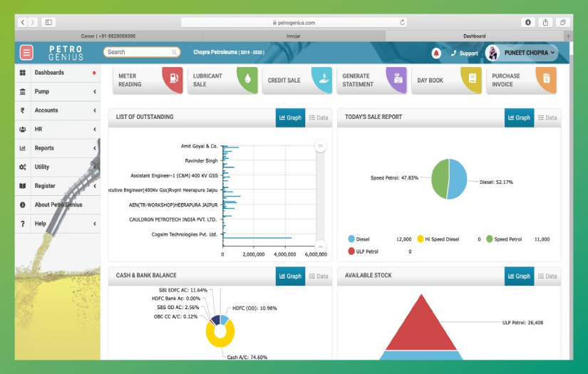The height and width of the screenshot is (374, 588).
Task: Show Today's Sale Report as Data
Action: pos(547,118)
